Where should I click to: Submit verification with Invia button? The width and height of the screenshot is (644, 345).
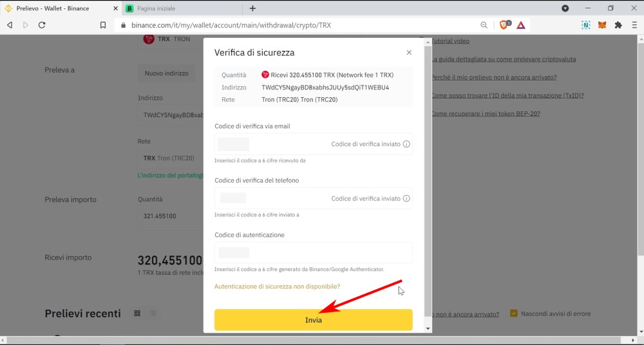point(314,320)
